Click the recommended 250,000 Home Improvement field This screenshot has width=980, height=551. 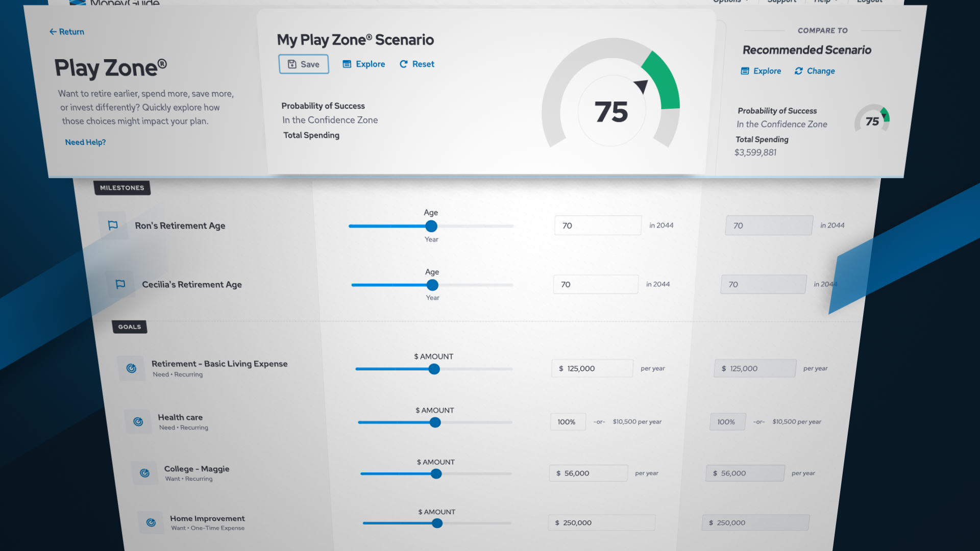click(756, 522)
